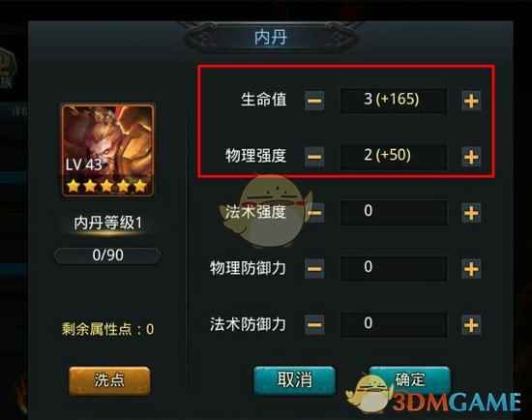Screen dimensions: 532x420
Task: Click the 法术强度 value field showing 0
Action: 394,213
